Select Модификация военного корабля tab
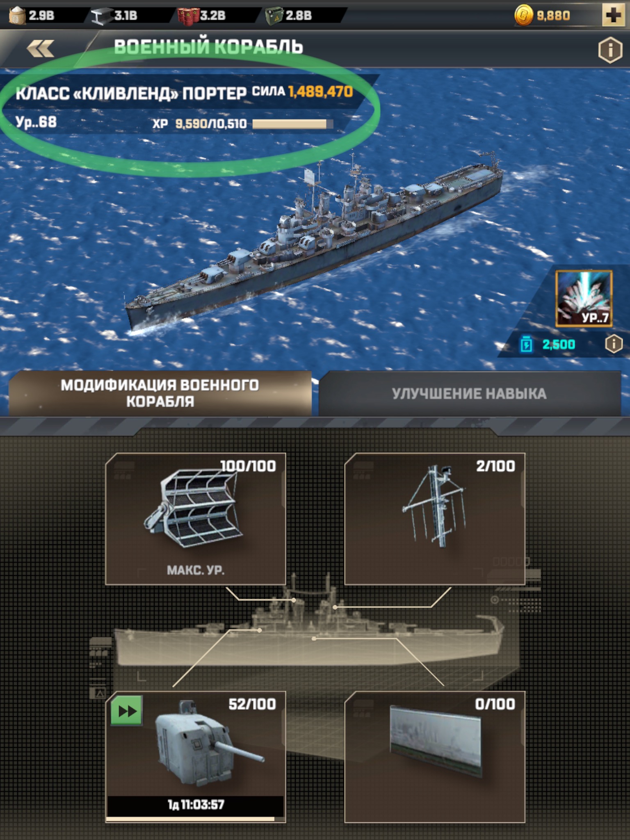Image resolution: width=630 pixels, height=840 pixels. point(160,394)
